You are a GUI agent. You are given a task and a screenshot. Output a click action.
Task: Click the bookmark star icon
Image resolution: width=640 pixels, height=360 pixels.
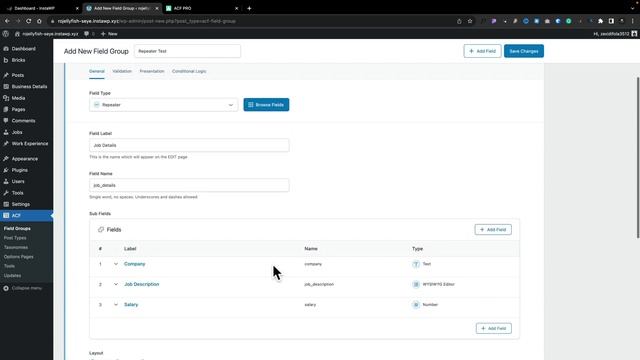coord(470,21)
